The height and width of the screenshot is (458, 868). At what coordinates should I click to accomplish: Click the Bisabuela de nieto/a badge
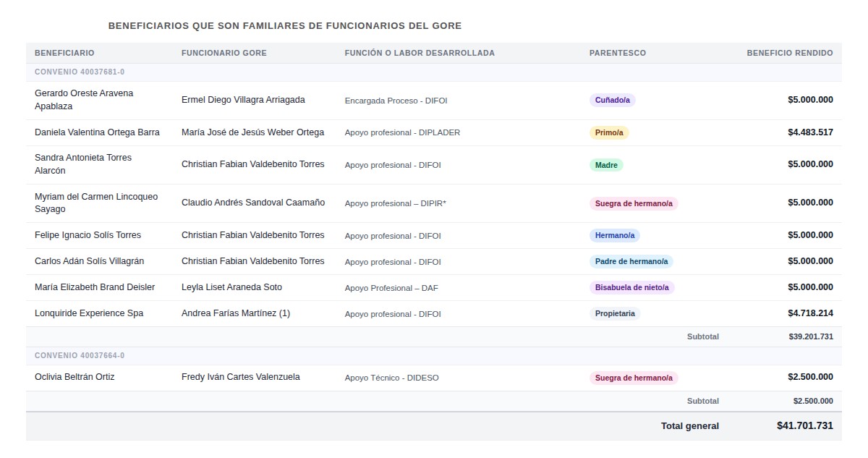click(631, 287)
